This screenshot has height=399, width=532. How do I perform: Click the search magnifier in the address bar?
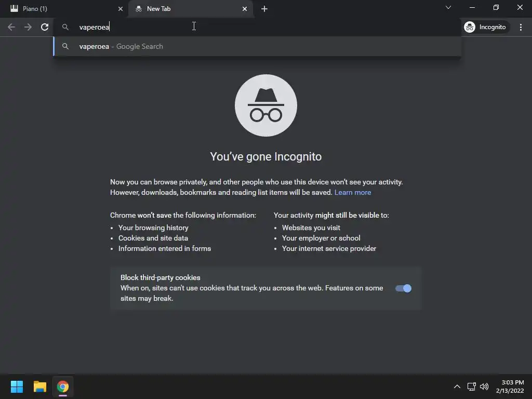pyautogui.click(x=65, y=27)
